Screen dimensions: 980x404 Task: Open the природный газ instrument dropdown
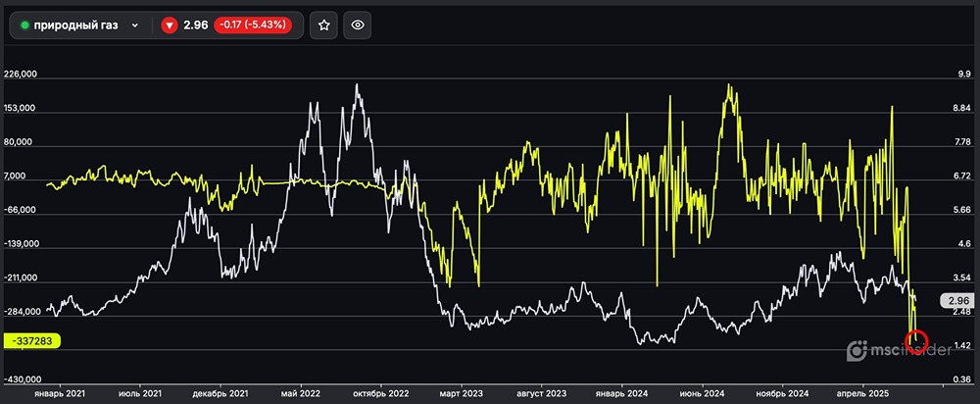79,25
